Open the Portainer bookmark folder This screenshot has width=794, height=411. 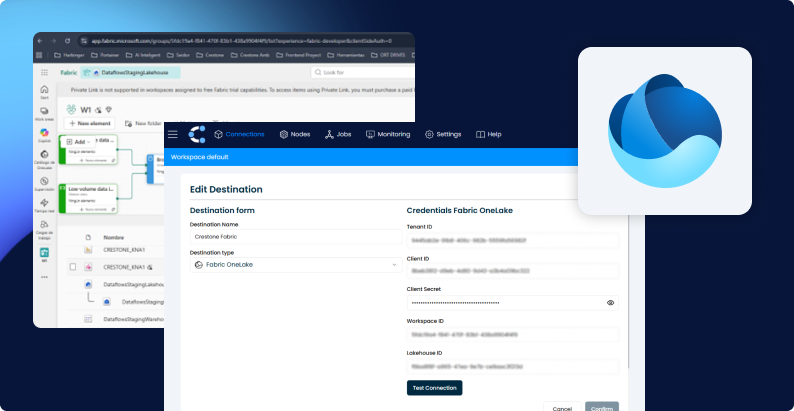pos(106,55)
